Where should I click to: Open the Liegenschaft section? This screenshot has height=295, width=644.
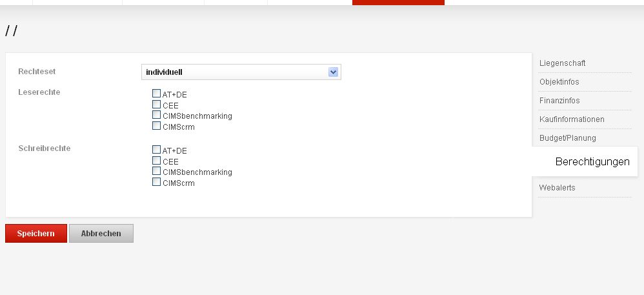pyautogui.click(x=562, y=63)
